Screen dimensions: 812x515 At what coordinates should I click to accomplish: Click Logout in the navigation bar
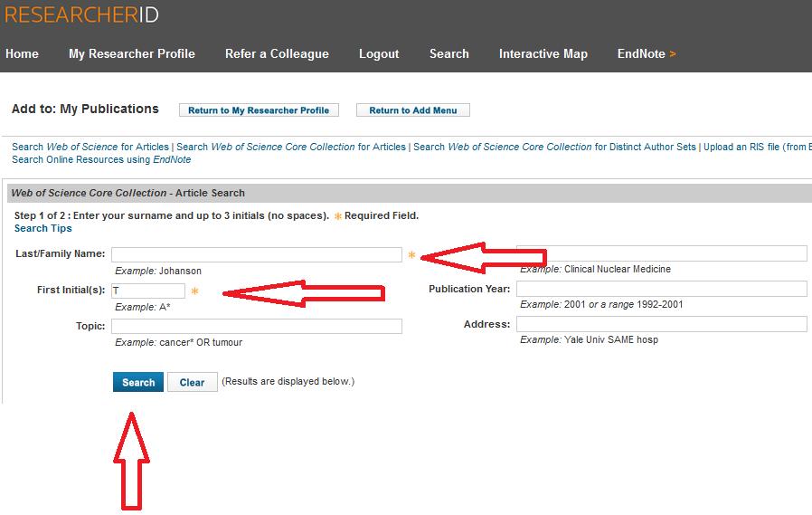(x=379, y=54)
